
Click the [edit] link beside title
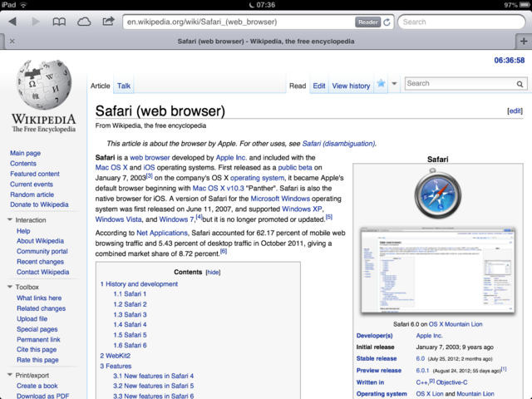coord(515,111)
